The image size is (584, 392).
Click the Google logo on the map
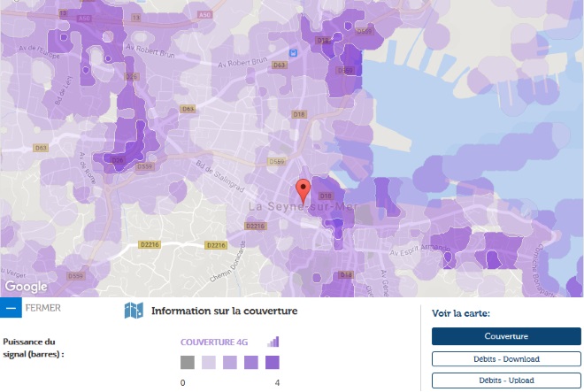point(26,286)
